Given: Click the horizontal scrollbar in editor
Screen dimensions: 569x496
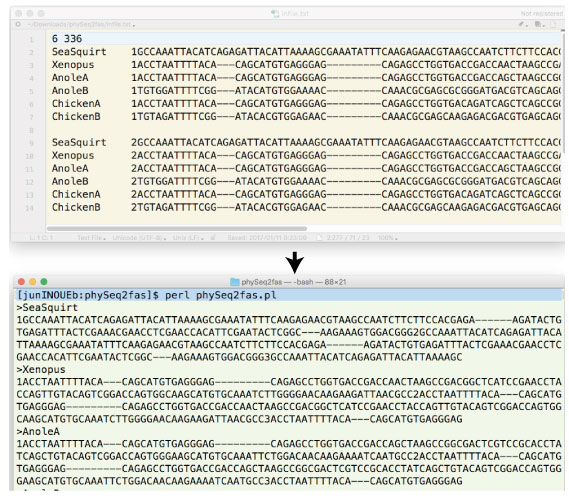Looking at the screenshot, I should pos(177,229).
